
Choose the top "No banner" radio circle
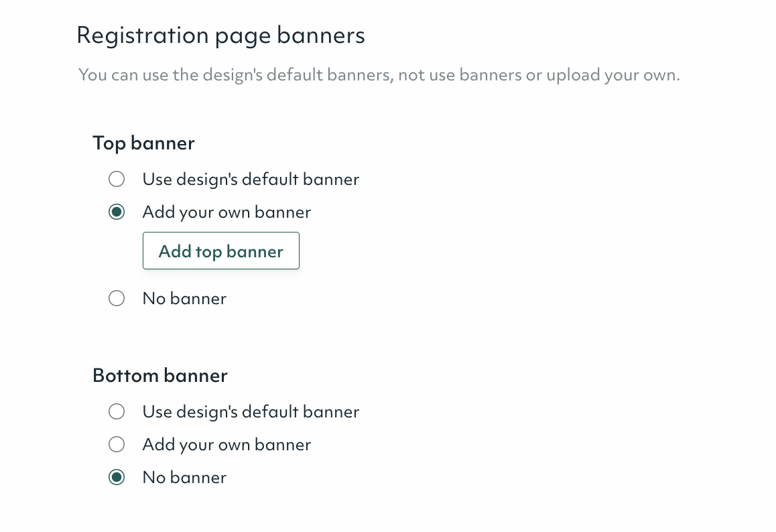(117, 298)
